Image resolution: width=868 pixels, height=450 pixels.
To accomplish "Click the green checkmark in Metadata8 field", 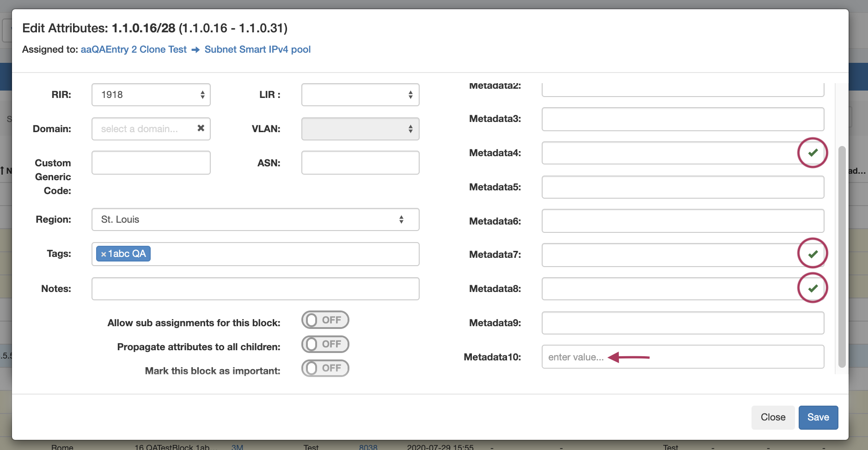I will click(813, 288).
